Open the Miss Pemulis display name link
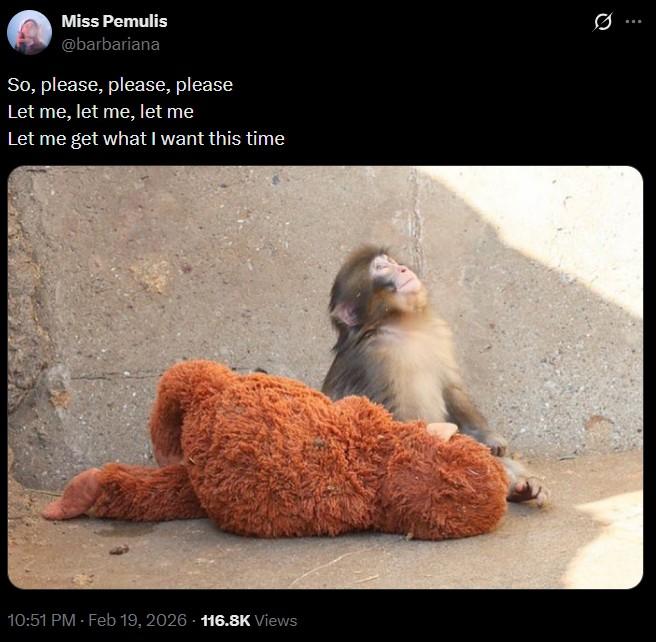 click(x=114, y=21)
